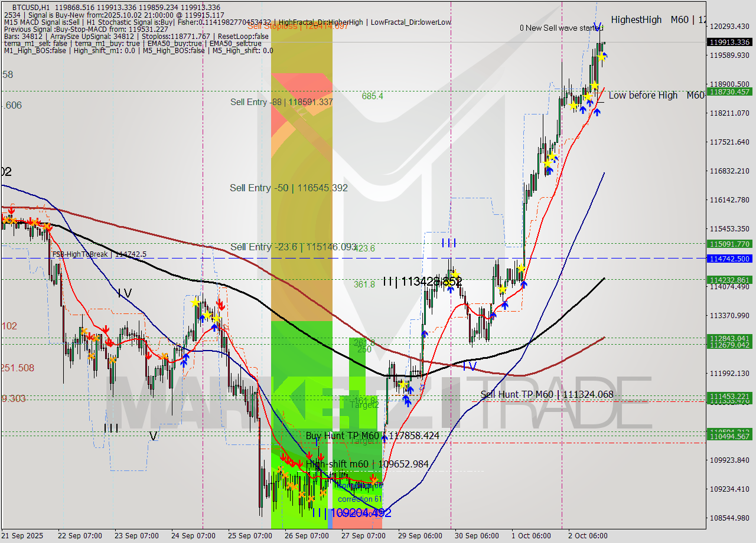Click a yellow star marker in the 30 Sep consolidation
Screen dimensions: 756x543
[x=503, y=289]
